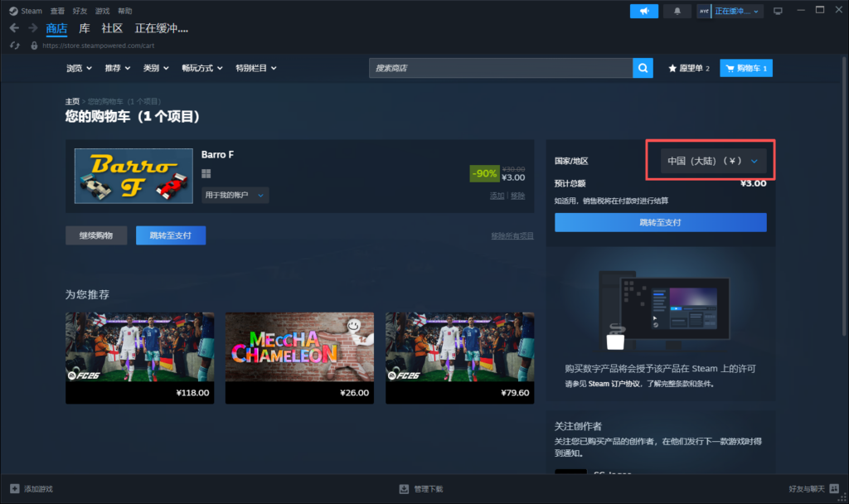Open the FC26 recommendation priced ¥79.60
This screenshot has height=504, width=849.
[459, 358]
